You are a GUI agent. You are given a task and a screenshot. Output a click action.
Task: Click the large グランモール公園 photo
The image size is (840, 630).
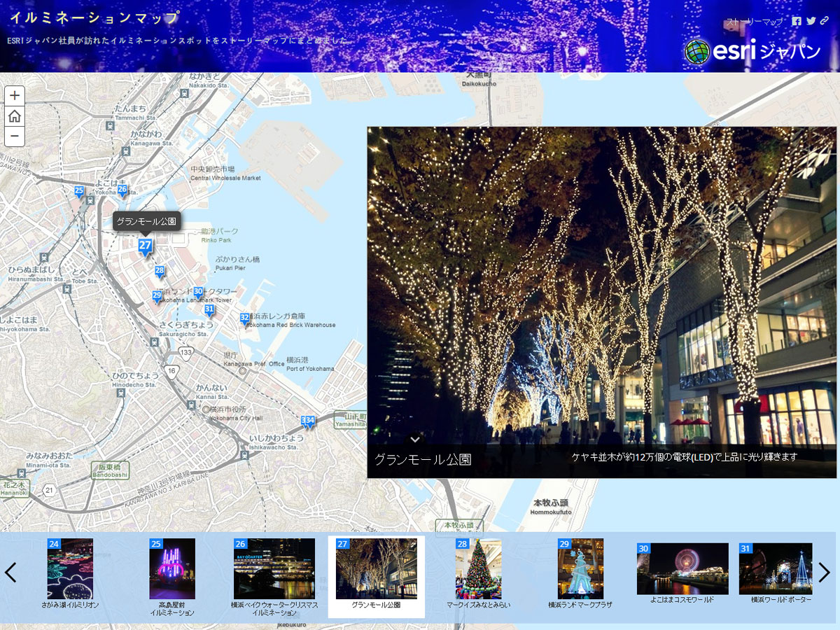pyautogui.click(x=601, y=287)
